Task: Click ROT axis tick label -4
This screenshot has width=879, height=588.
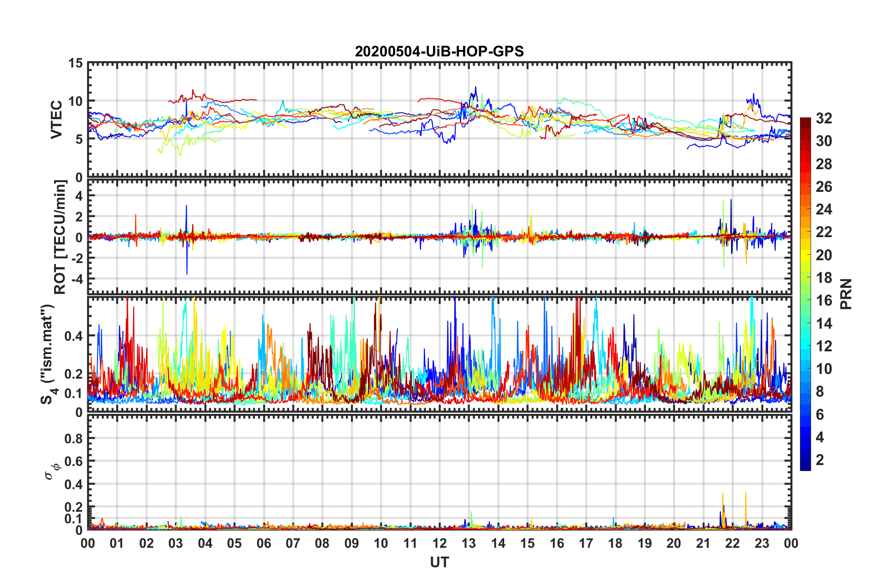Action: 77,279
